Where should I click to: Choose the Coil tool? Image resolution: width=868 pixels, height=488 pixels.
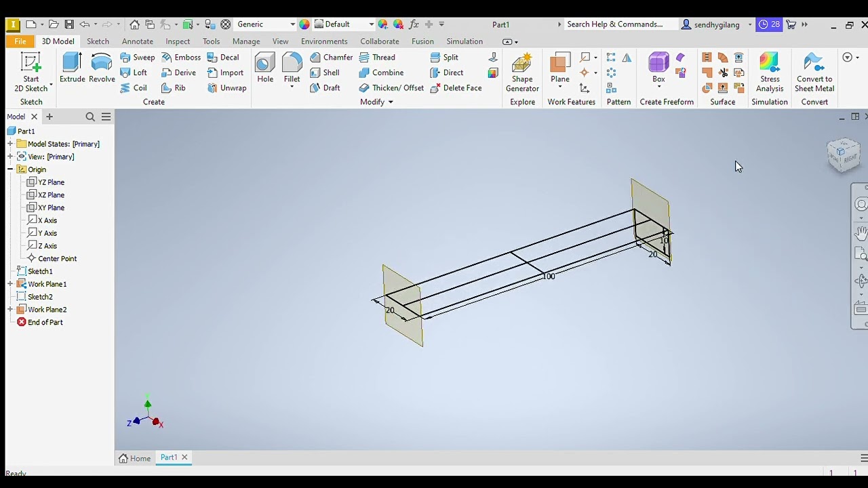(x=134, y=88)
